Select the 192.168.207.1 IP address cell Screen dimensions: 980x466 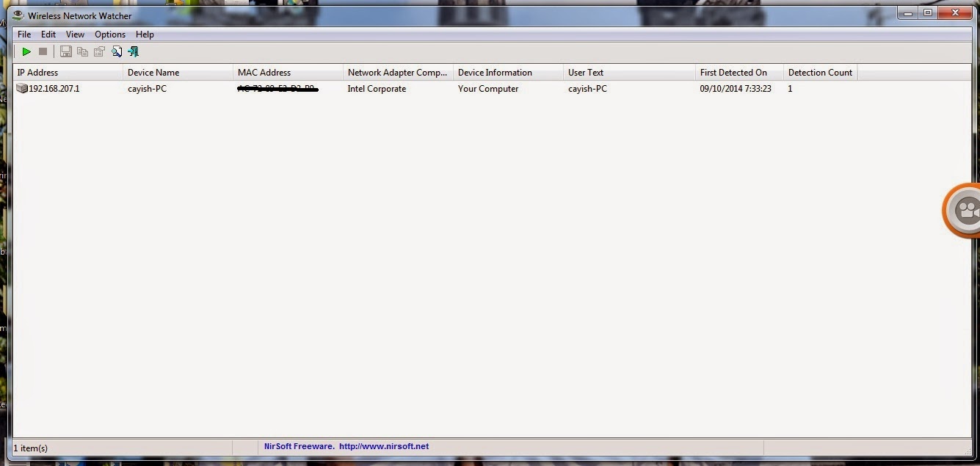[x=54, y=89]
